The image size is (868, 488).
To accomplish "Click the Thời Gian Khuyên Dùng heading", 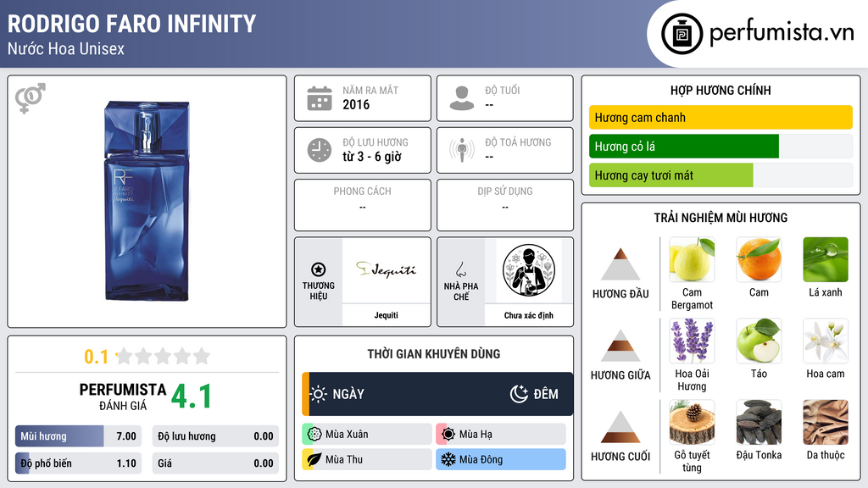I will pyautogui.click(x=434, y=354).
